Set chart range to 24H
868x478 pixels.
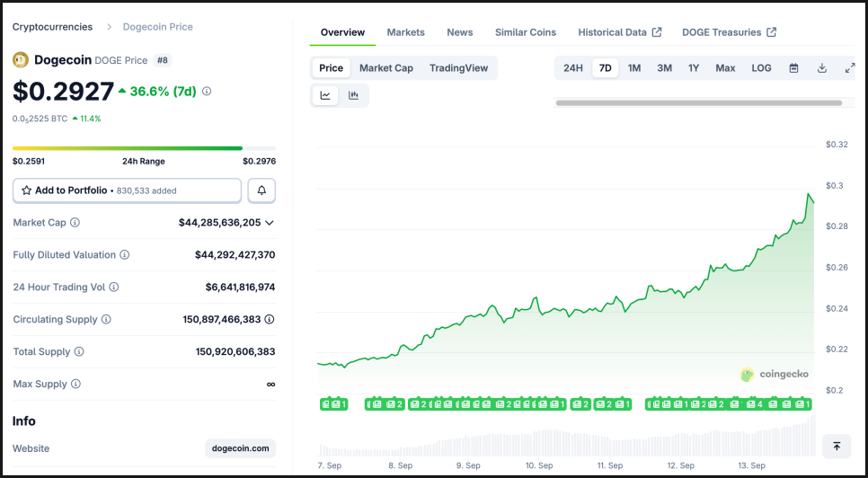tap(573, 68)
